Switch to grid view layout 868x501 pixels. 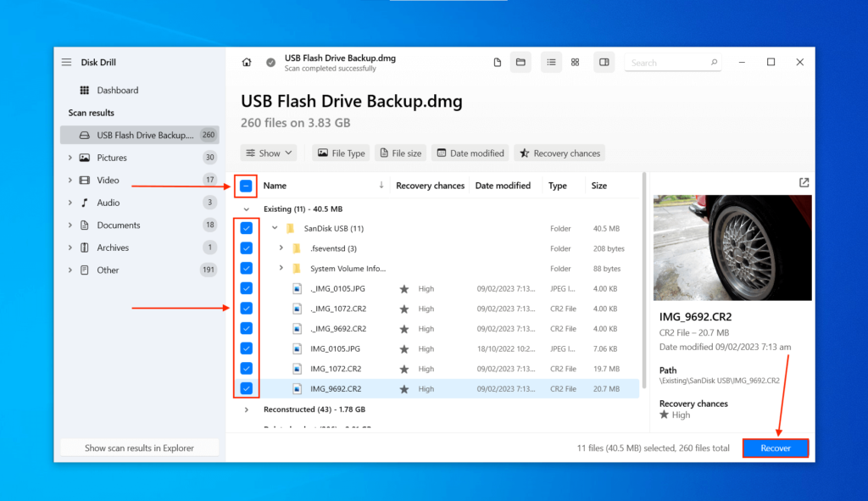click(575, 62)
